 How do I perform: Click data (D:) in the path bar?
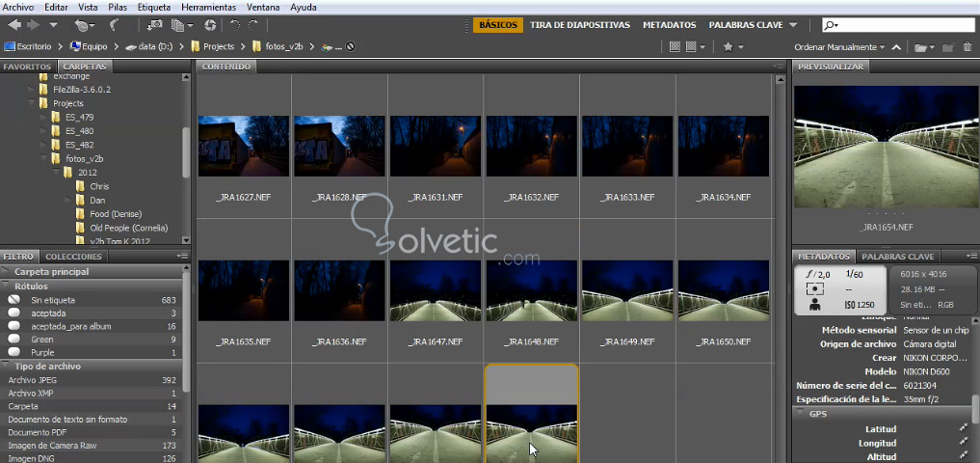click(x=148, y=47)
